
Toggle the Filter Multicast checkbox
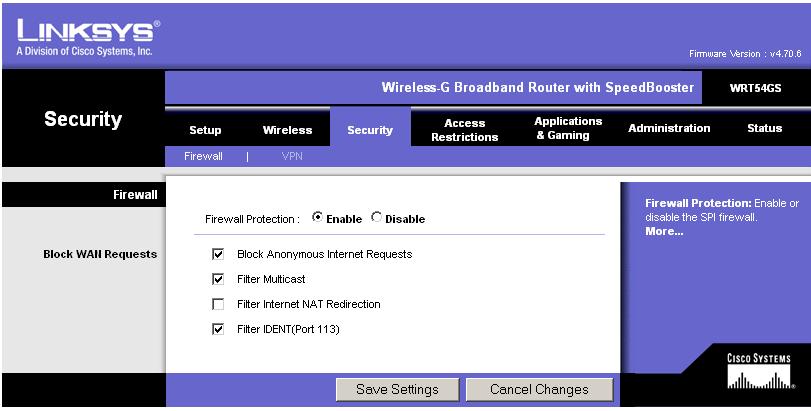218,279
